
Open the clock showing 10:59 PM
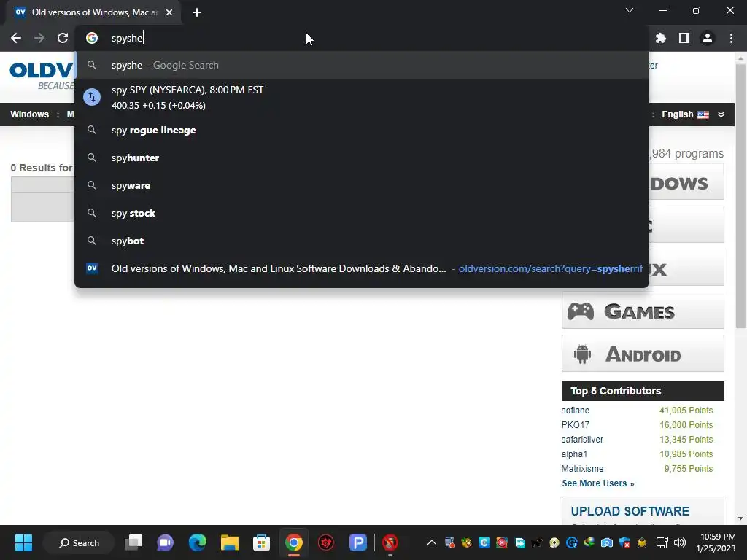point(716,542)
